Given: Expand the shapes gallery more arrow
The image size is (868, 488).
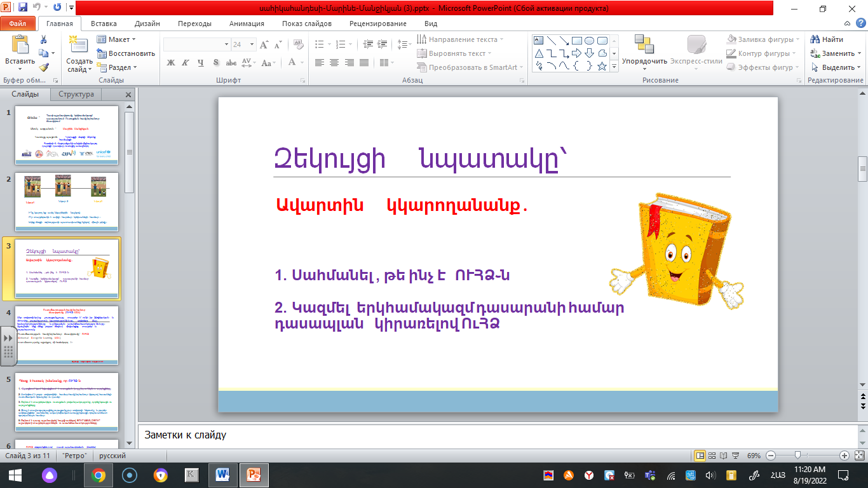Looking at the screenshot, I should pyautogui.click(x=614, y=67).
